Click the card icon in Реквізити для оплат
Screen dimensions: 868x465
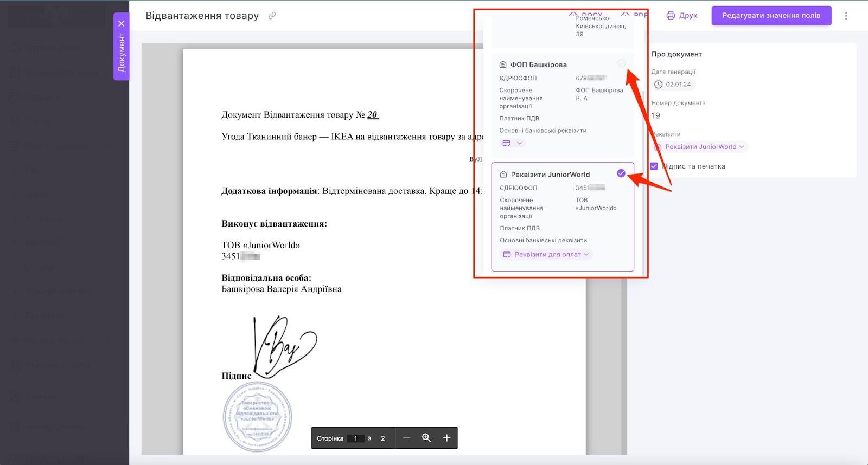(x=507, y=255)
